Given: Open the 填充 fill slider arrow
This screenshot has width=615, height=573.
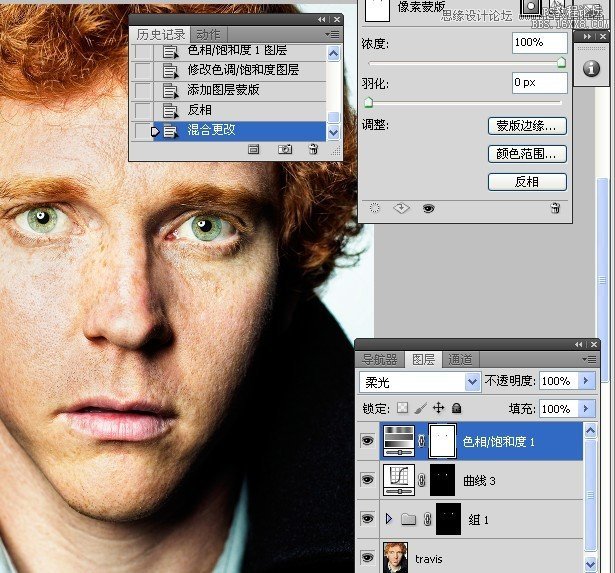Looking at the screenshot, I should pyautogui.click(x=586, y=408).
